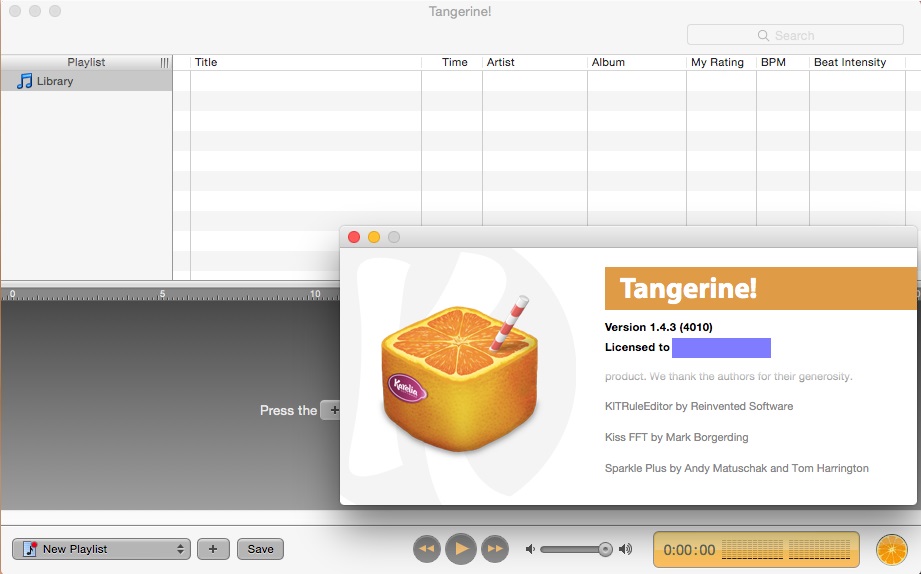This screenshot has height=574, width=921.
Task: Click KITRuleEditor by Reinvented Software credit
Action: click(699, 406)
